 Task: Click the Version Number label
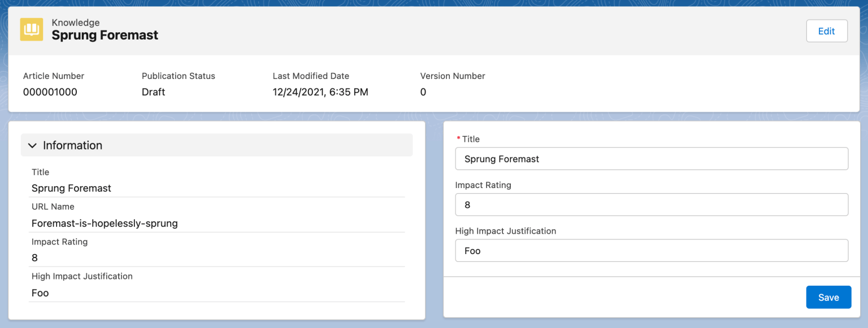[x=453, y=76]
